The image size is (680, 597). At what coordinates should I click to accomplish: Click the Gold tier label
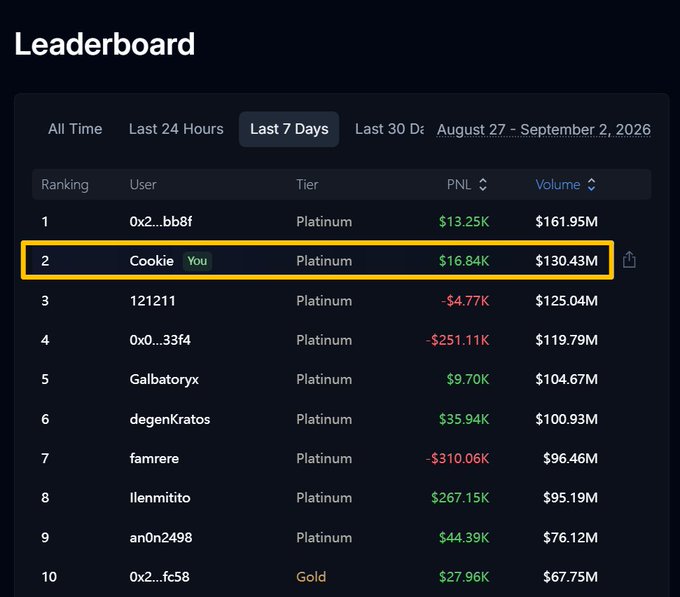click(311, 577)
